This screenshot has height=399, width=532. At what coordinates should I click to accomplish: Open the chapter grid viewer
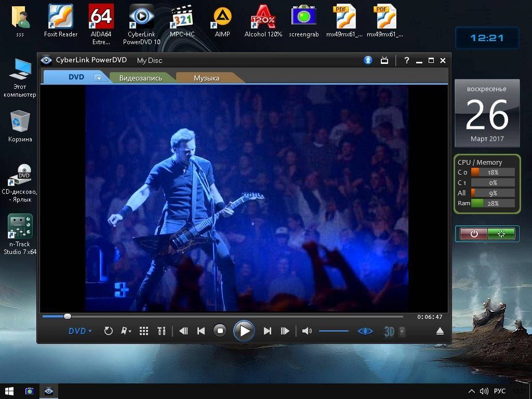coord(144,331)
